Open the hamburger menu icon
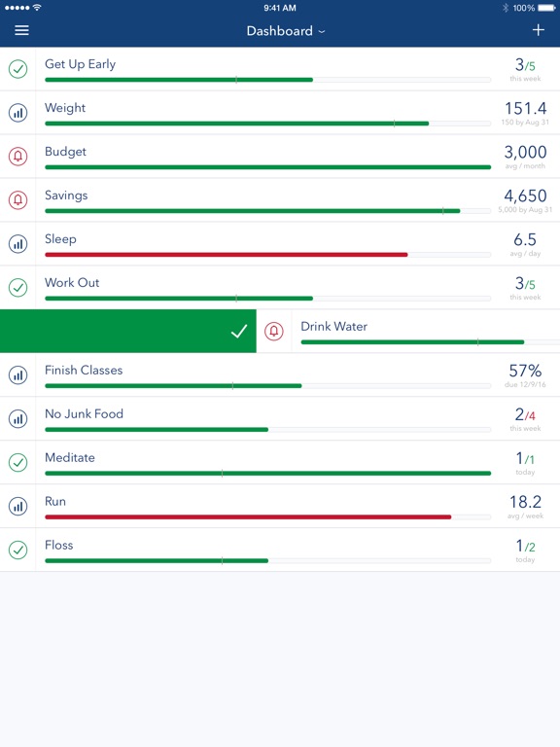This screenshot has height=747, width=560. [x=21, y=30]
